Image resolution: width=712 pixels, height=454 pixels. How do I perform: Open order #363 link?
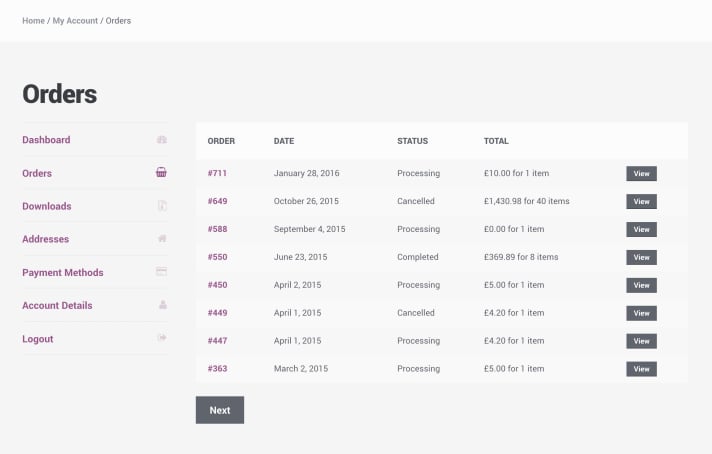coord(218,369)
